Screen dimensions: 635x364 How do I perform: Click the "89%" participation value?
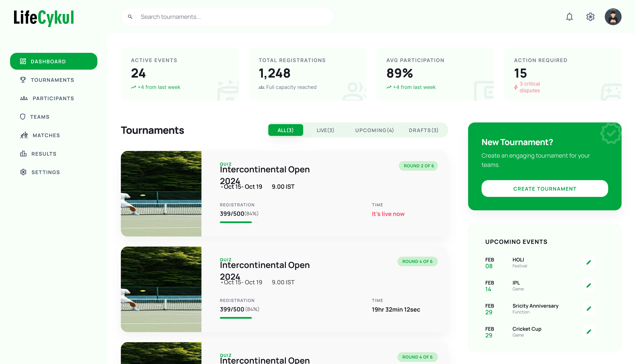pyautogui.click(x=400, y=73)
